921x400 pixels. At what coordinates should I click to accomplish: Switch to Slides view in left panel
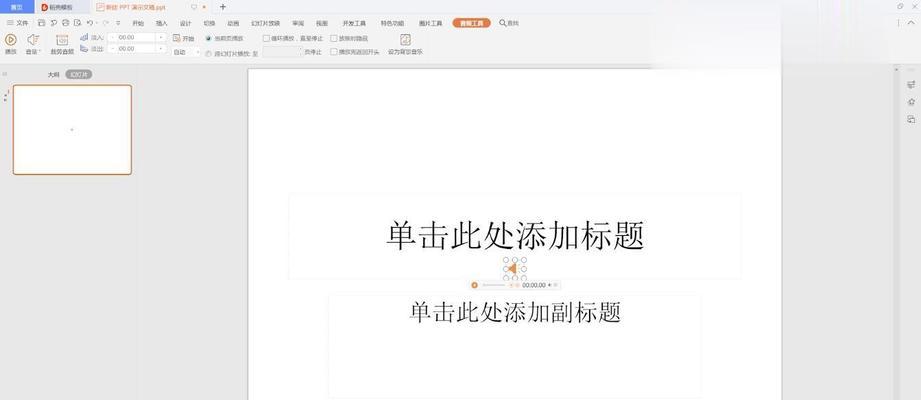pyautogui.click(x=79, y=75)
